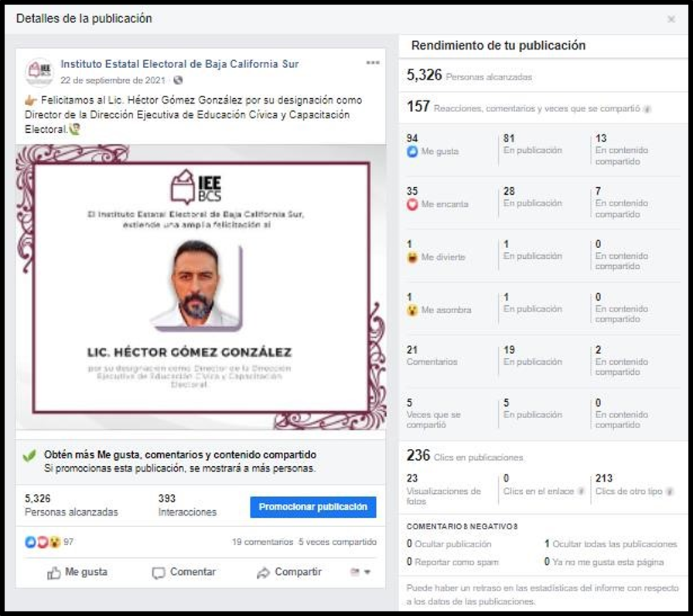Screen dimensions: 693x616
Task: Open the three-dot post options menu
Action: click(x=373, y=63)
